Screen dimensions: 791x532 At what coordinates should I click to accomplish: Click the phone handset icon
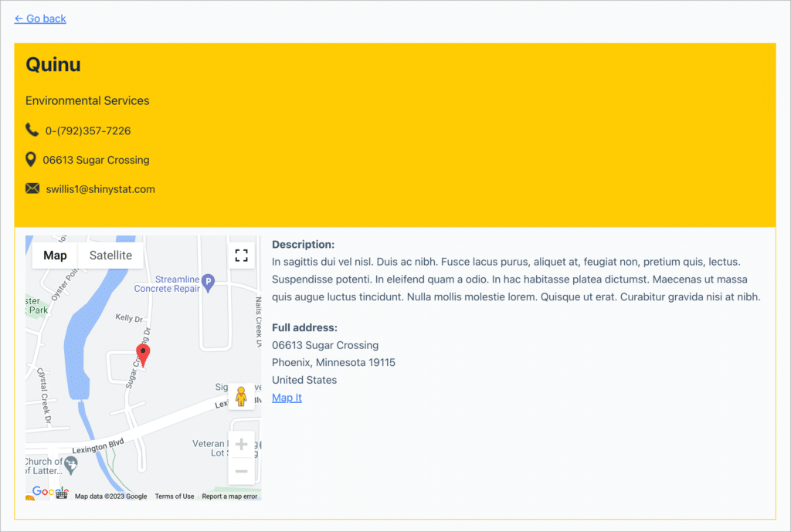pyautogui.click(x=32, y=130)
